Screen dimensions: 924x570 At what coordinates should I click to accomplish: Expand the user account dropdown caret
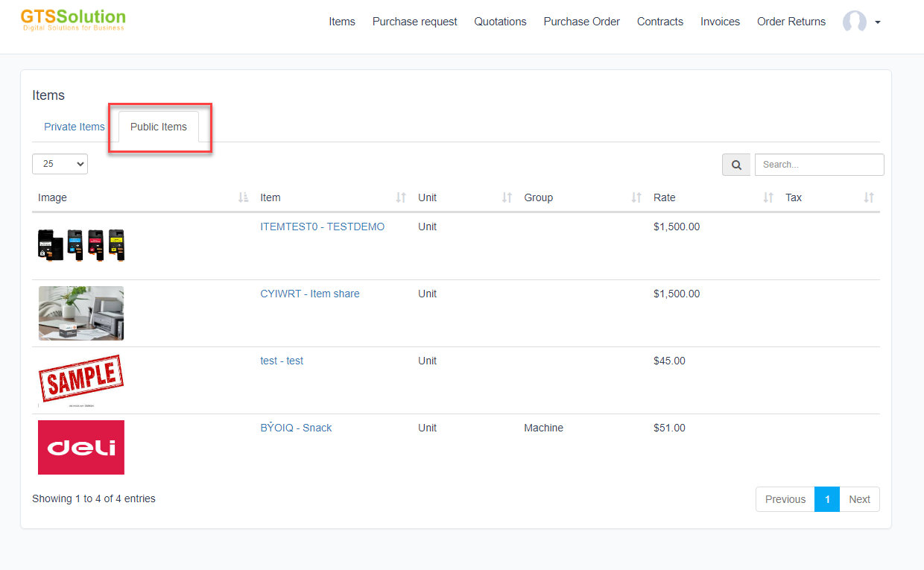click(878, 22)
